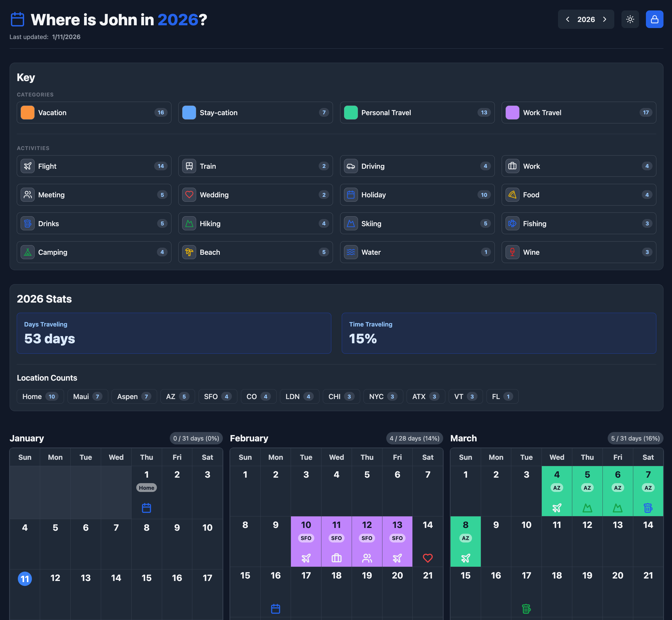Select the SFO trip day on February 12
Viewport: 672px width, 620px height.
pos(367,541)
